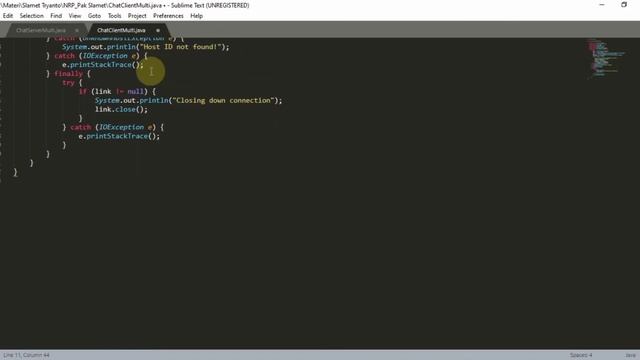Click the lower e.printStackTrace(); line
This screenshot has height=360, width=640.
click(x=119, y=136)
